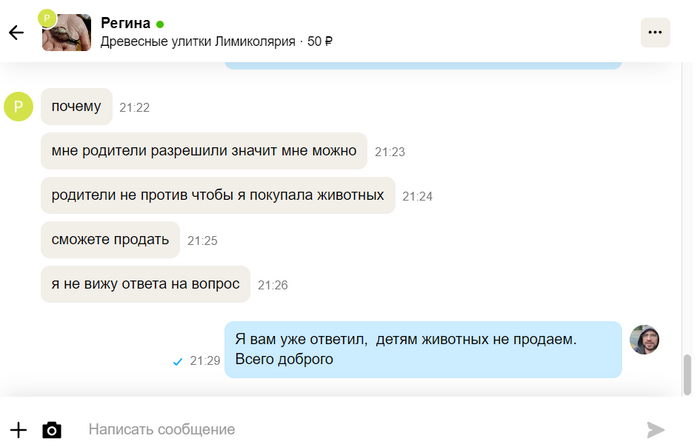Select the "сможете продать" message bubble
The height and width of the screenshot is (447, 700).
(x=110, y=240)
